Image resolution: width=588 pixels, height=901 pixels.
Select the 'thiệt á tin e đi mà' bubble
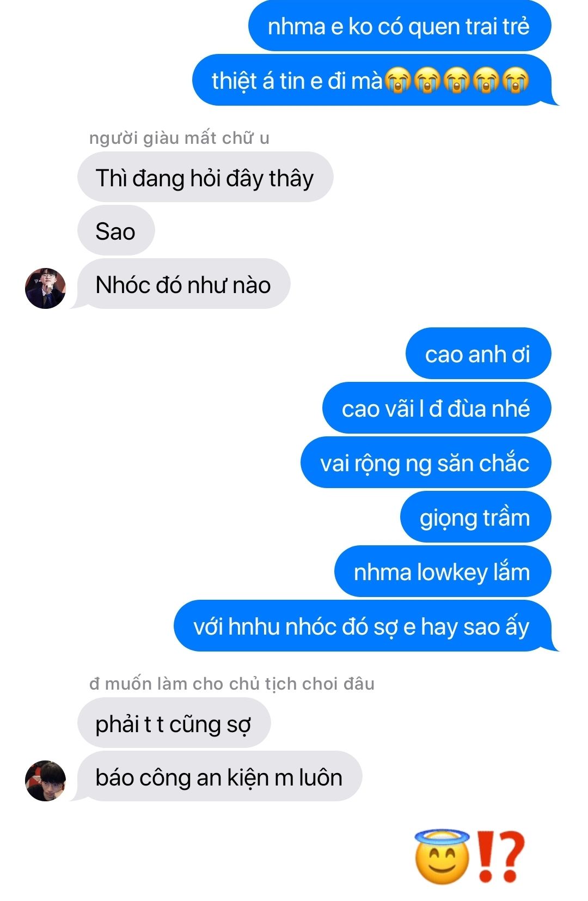(376, 81)
